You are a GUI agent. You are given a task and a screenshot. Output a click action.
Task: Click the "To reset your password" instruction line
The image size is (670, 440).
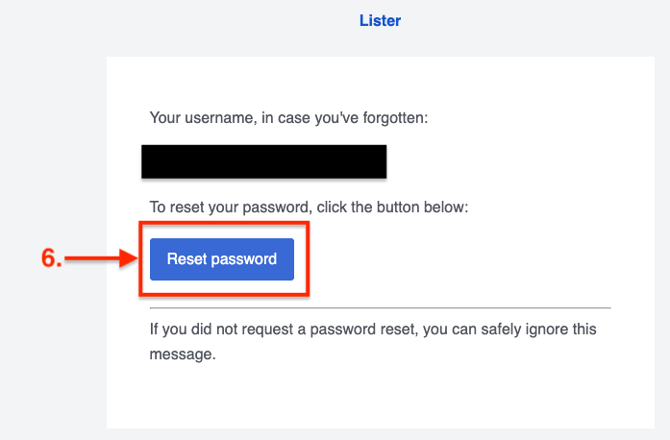308,208
